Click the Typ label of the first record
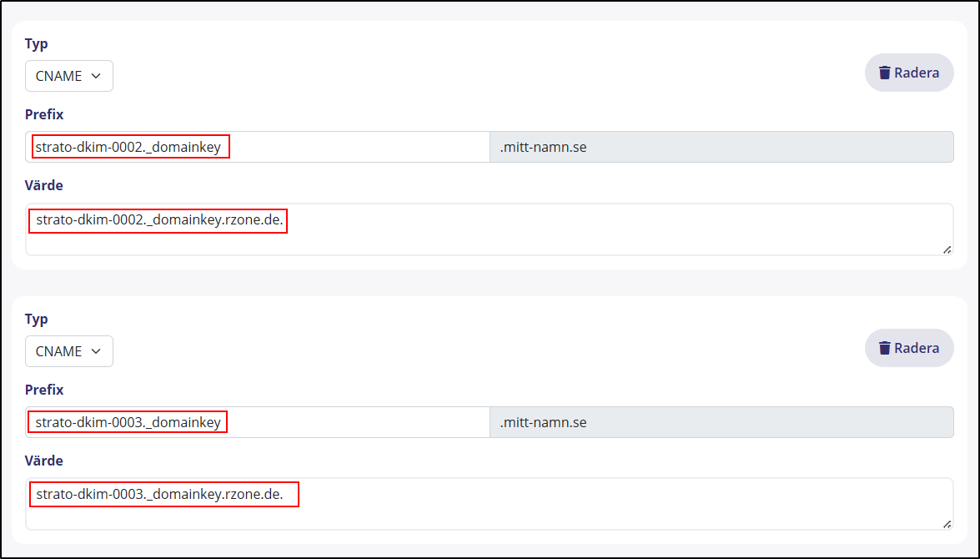 tap(37, 43)
